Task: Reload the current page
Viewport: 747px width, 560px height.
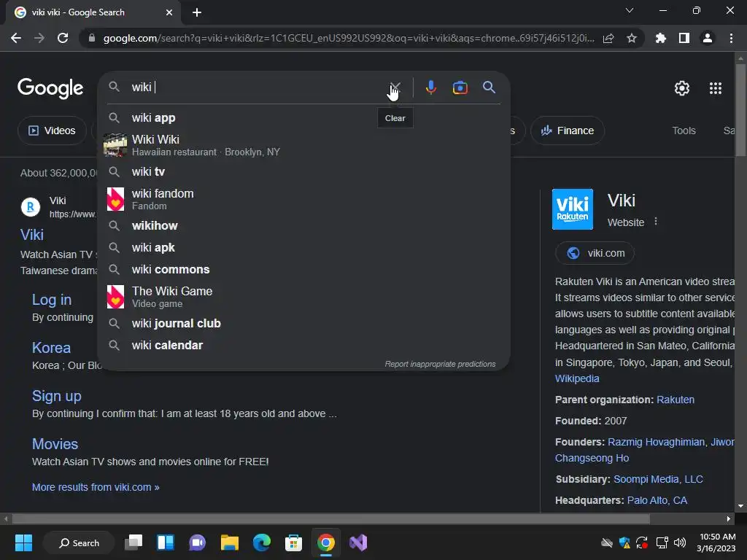Action: click(63, 38)
